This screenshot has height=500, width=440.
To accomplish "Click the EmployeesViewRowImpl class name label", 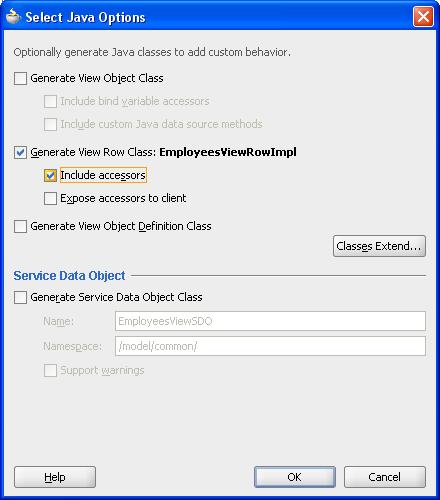I will click(x=228, y=152).
